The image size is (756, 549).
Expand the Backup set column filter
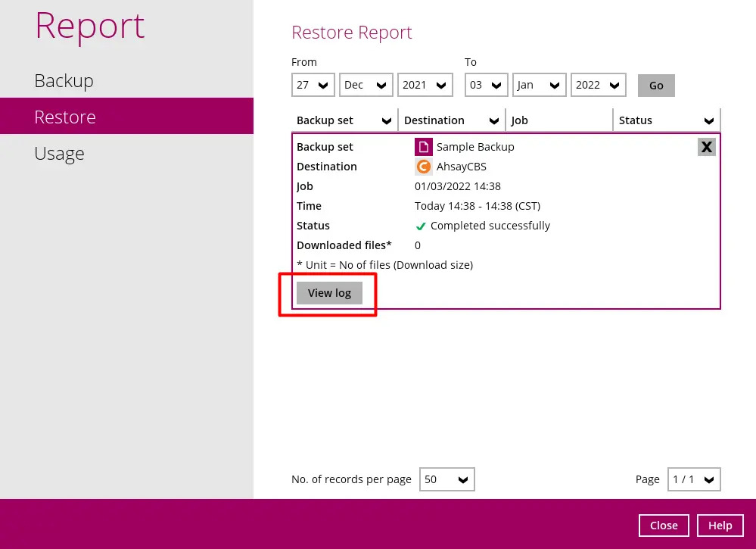pos(386,121)
